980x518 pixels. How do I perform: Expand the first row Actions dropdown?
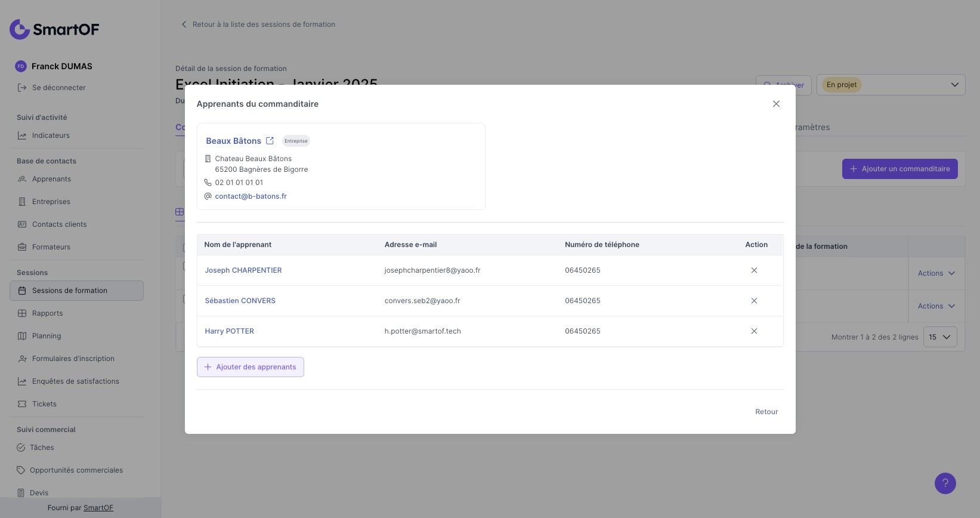point(936,273)
